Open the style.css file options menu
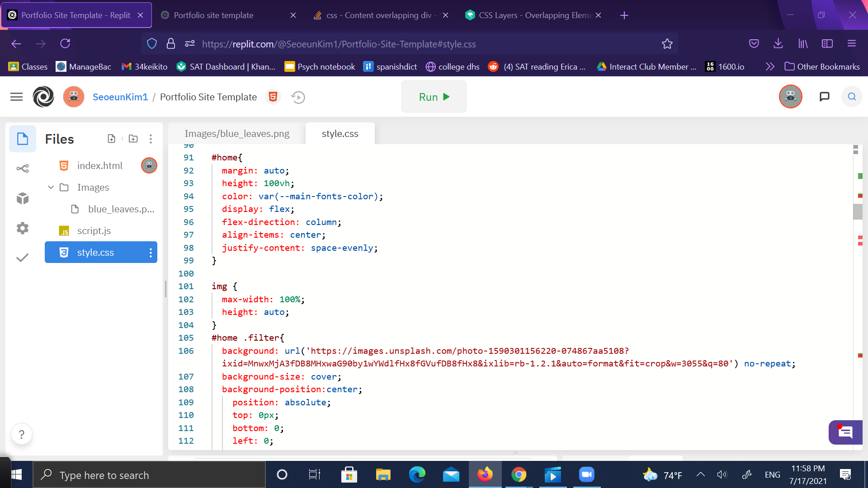868x488 pixels. point(151,253)
